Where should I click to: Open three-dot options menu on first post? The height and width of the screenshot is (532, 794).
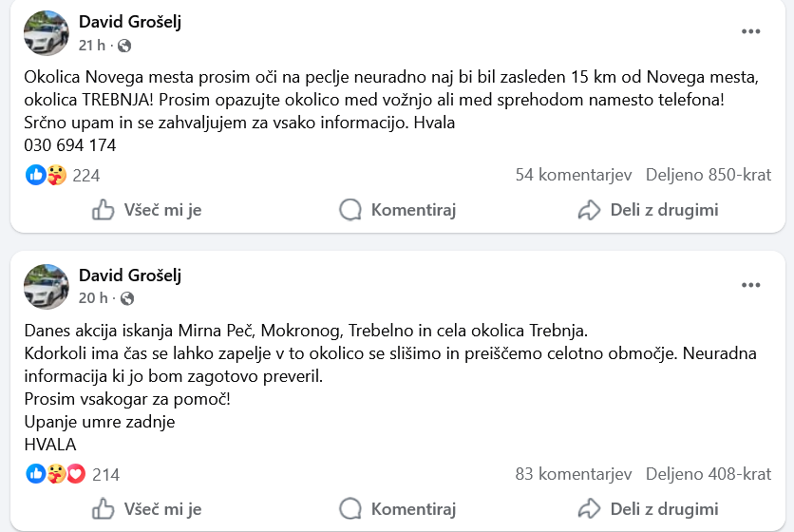[x=751, y=31]
